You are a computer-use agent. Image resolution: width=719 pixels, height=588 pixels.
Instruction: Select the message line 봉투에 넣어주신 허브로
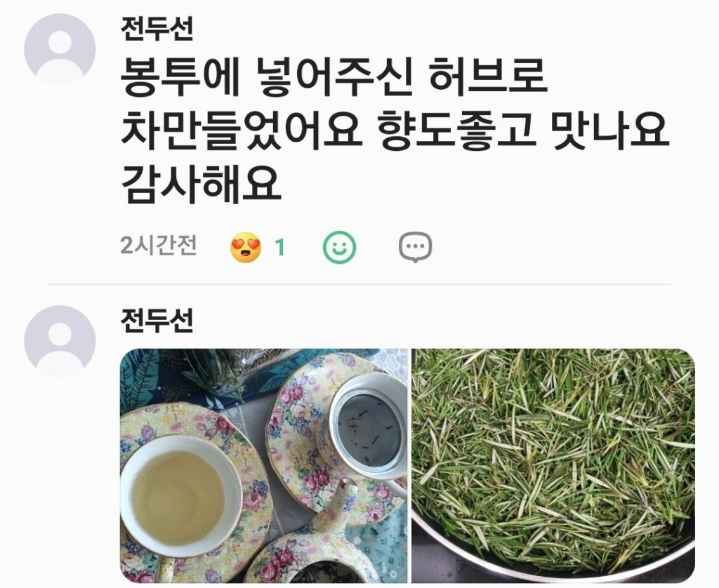[334, 78]
